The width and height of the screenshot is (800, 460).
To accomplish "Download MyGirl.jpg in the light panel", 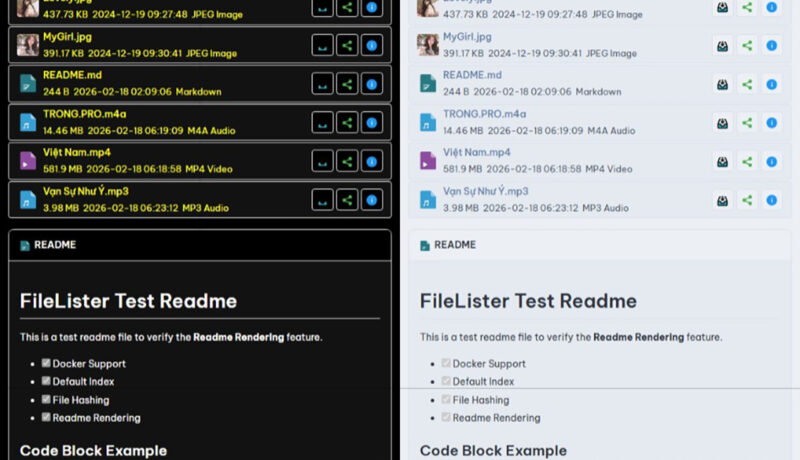I will coord(722,46).
